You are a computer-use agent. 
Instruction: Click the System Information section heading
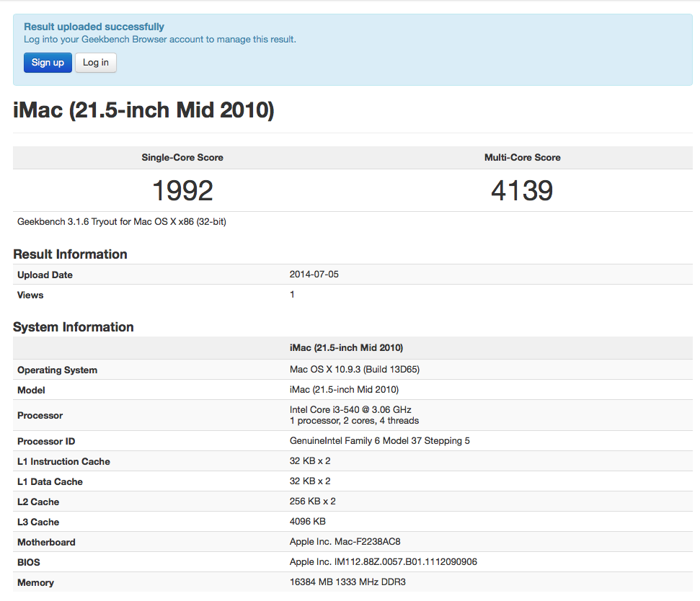tap(74, 327)
